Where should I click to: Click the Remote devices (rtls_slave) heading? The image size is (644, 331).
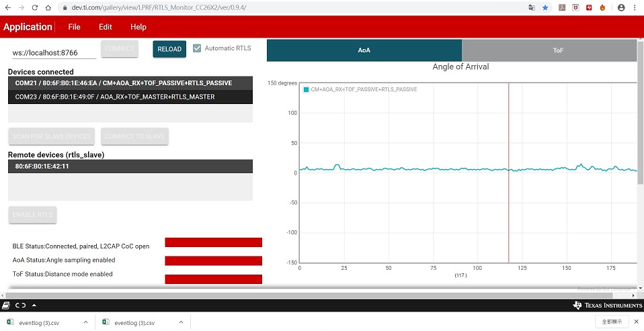(56, 154)
